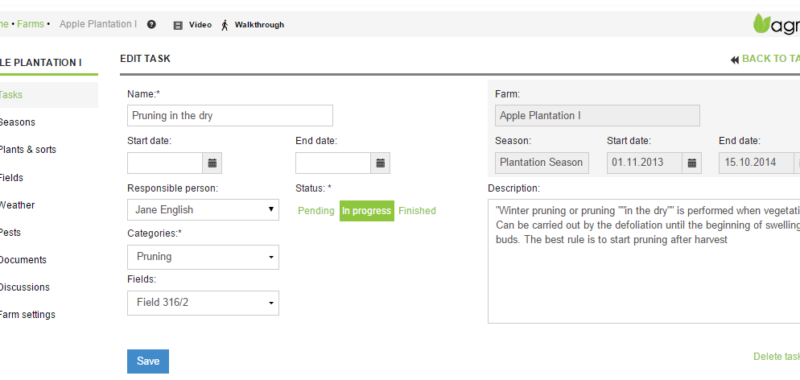Set status to In progress
Screen dimensions: 800x380
click(x=367, y=211)
